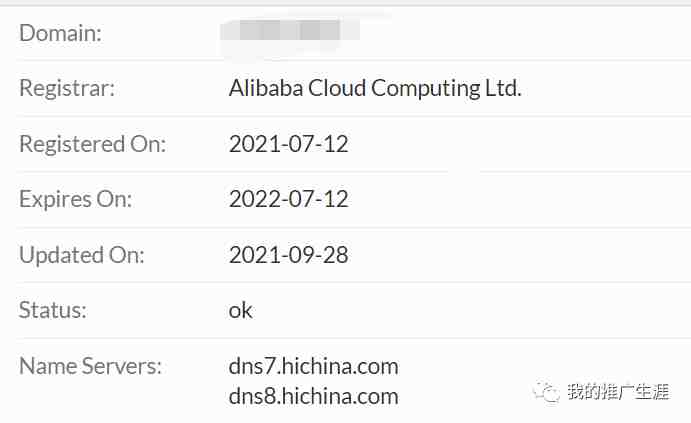691x423 pixels.
Task: Click the WeChat logo watermark icon
Action: (547, 391)
